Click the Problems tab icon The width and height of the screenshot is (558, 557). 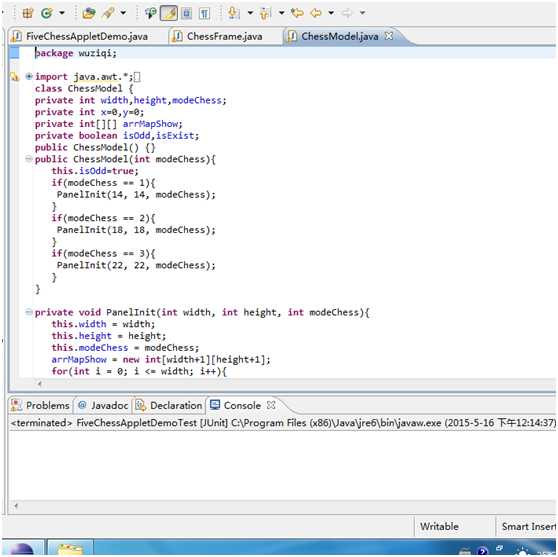pyautogui.click(x=16, y=405)
